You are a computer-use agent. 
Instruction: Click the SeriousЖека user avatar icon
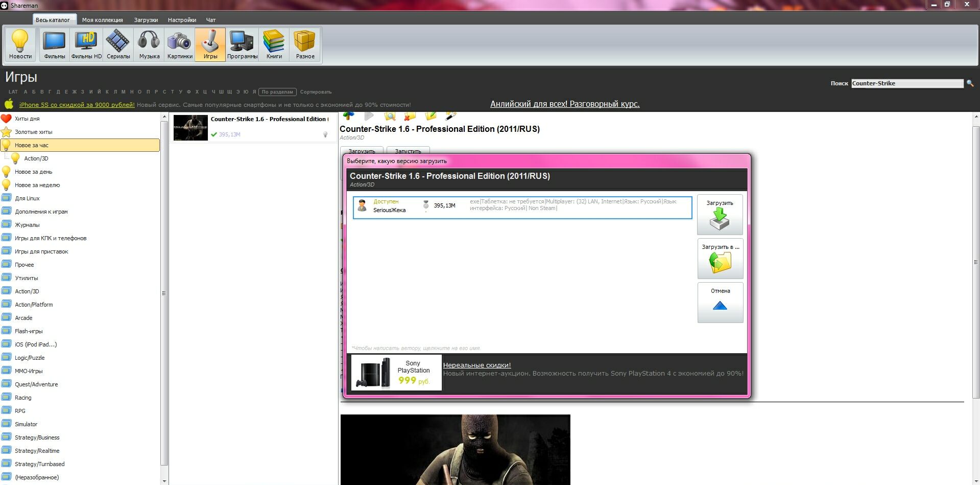[x=362, y=206]
